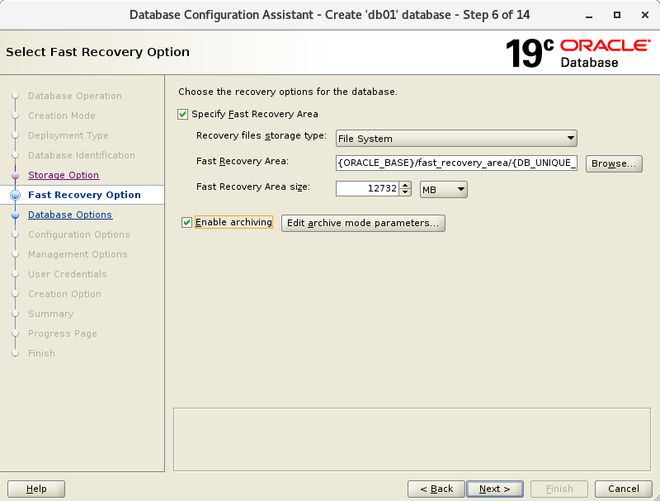Click the Progress Page step label
Viewport: 660px width, 501px height.
[x=62, y=333]
